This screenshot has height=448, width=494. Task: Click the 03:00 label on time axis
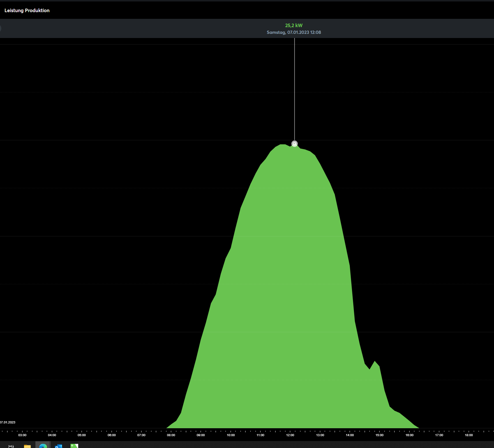pyautogui.click(x=22, y=435)
